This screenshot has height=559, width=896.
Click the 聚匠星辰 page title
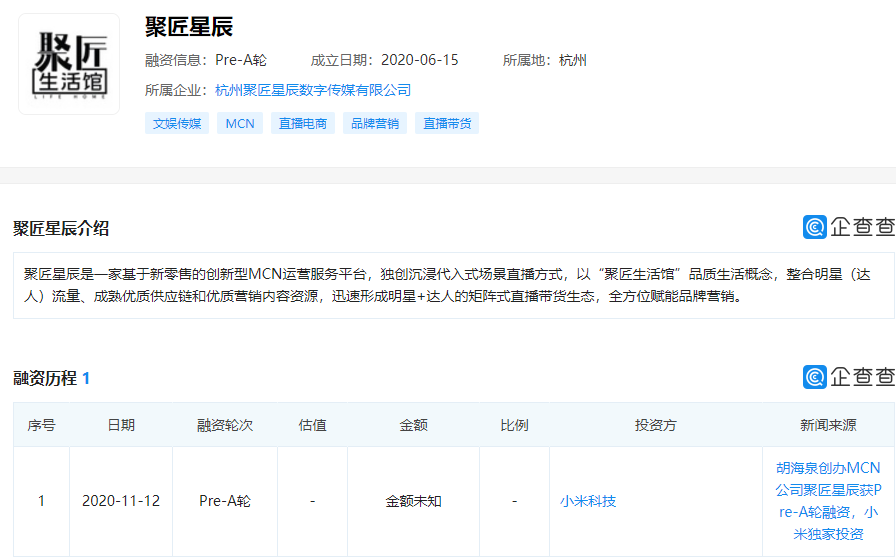pyautogui.click(x=189, y=27)
